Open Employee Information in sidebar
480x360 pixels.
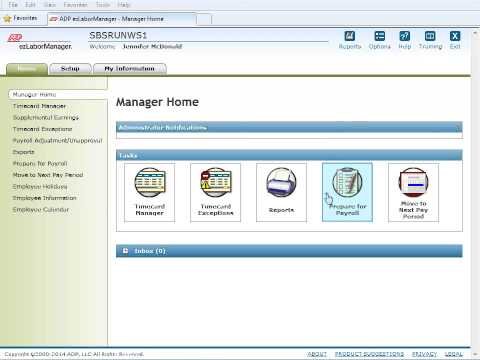(45, 198)
